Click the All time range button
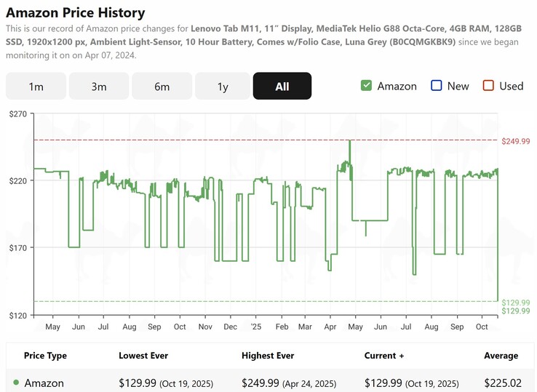This screenshot has height=392, width=537. pyautogui.click(x=282, y=87)
